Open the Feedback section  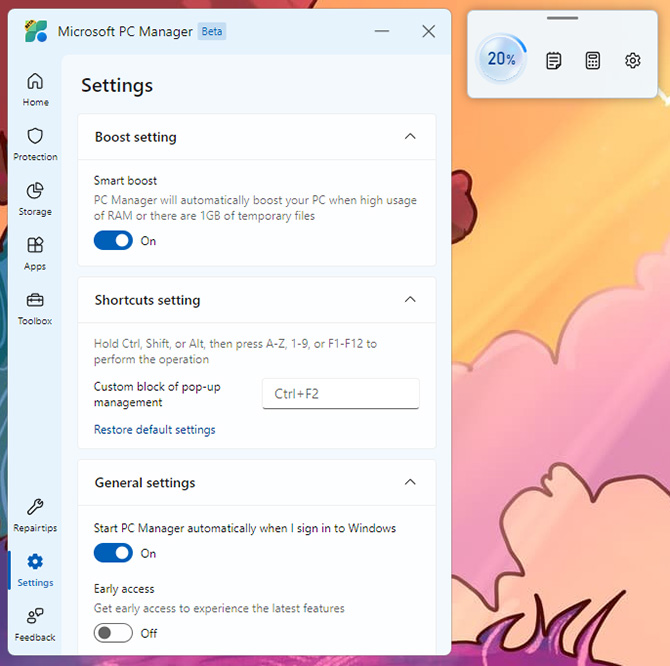pos(35,625)
